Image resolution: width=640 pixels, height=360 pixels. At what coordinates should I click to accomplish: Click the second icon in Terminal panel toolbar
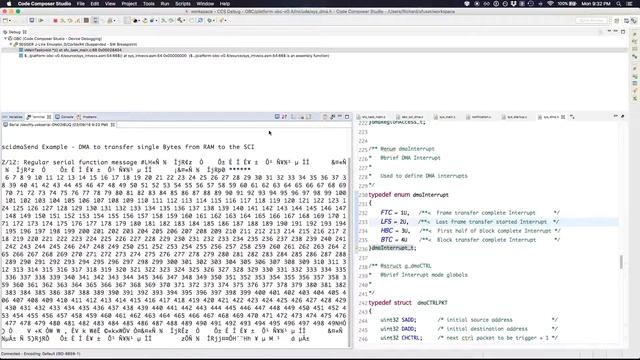click(284, 117)
